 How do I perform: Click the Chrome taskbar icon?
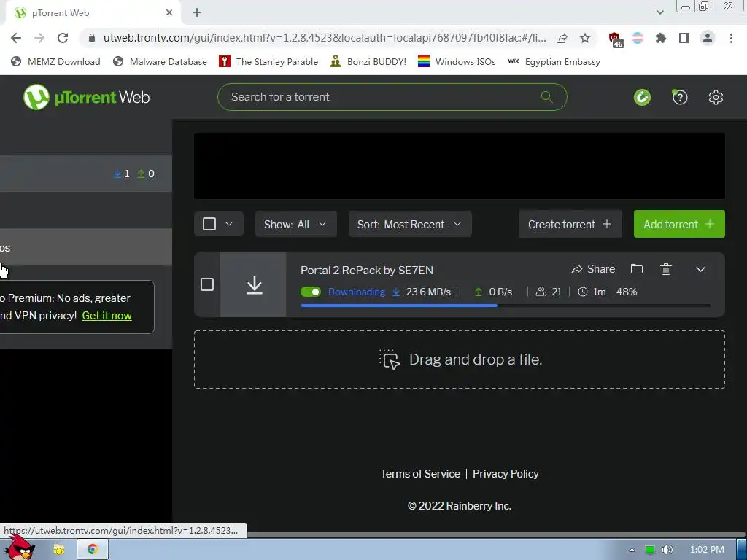tap(93, 550)
